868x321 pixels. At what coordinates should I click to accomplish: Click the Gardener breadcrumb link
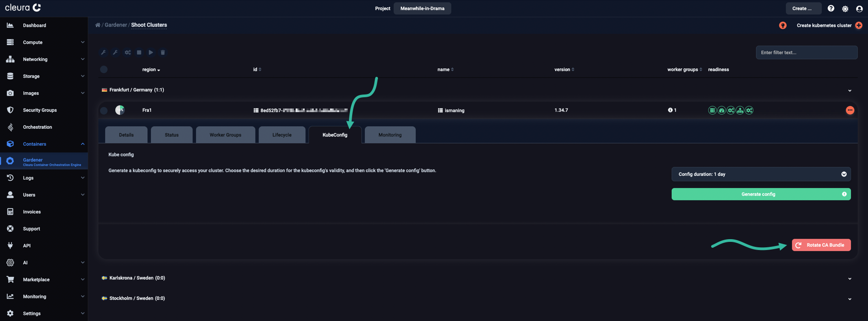(116, 25)
